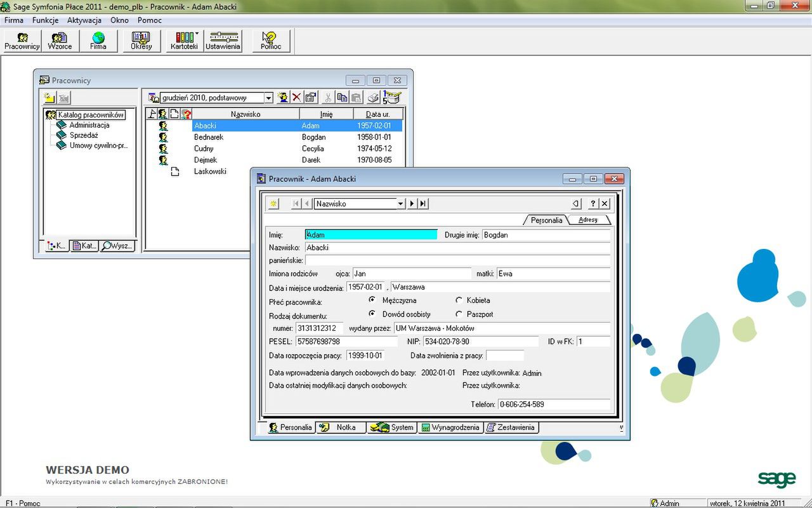Click the renumber records icon in Pracownicy toolbar
Screen dimensions: 812x508
point(391,98)
